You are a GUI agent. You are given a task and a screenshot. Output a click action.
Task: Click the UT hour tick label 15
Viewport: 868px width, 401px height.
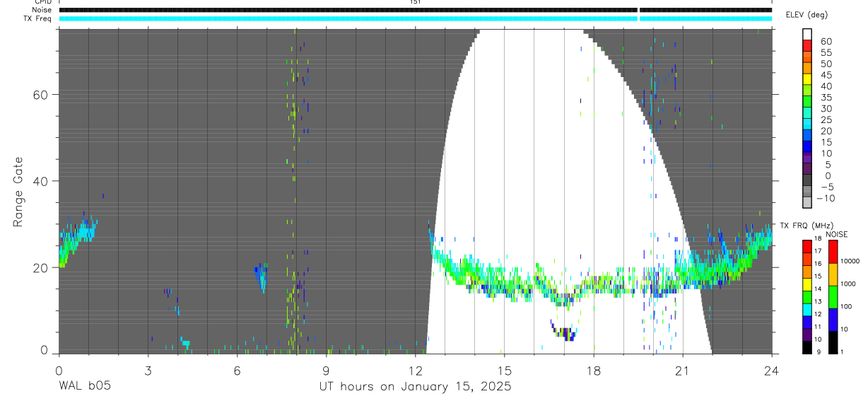(504, 370)
